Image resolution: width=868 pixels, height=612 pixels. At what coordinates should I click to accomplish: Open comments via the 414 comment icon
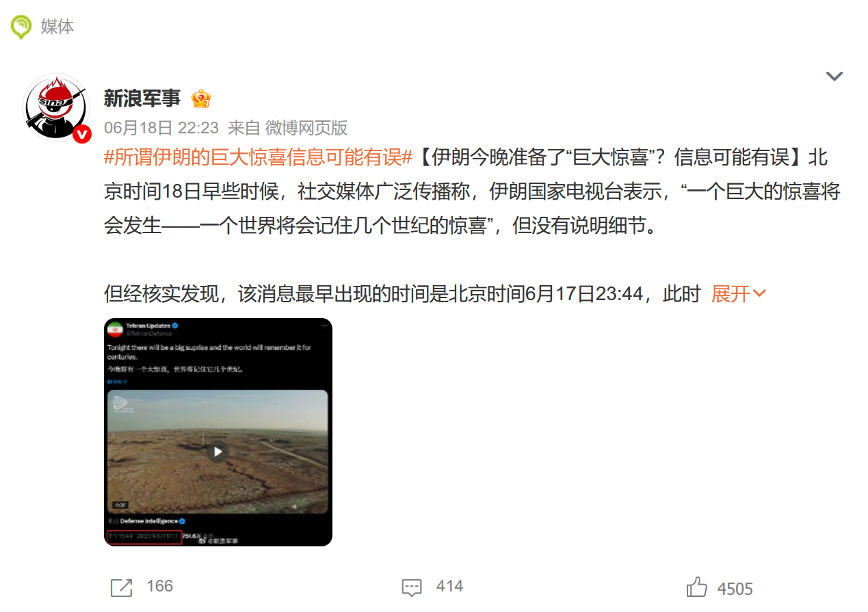411,587
